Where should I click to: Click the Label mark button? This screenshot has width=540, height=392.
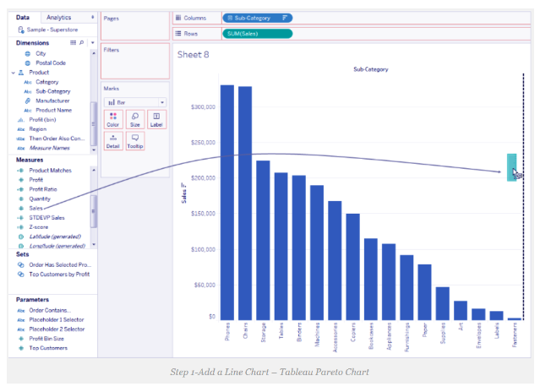(x=157, y=119)
